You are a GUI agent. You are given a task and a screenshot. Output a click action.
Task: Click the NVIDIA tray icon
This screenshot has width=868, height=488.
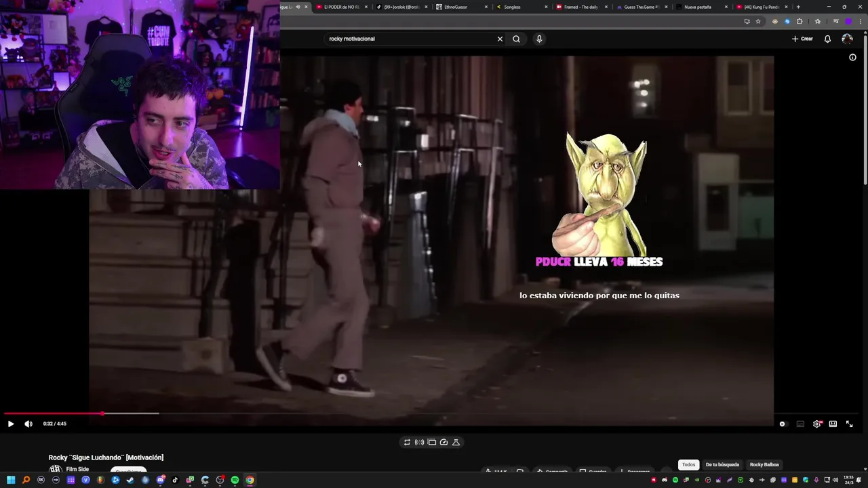point(696,480)
